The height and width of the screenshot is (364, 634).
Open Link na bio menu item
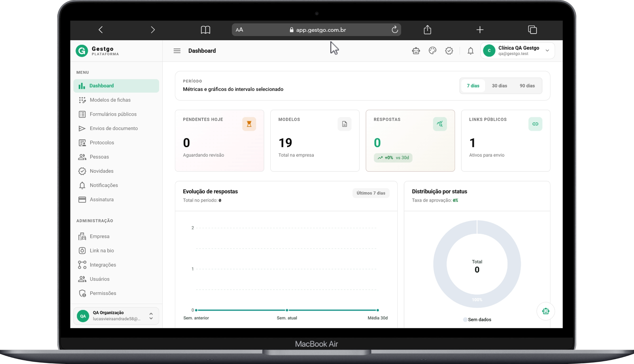116,251
